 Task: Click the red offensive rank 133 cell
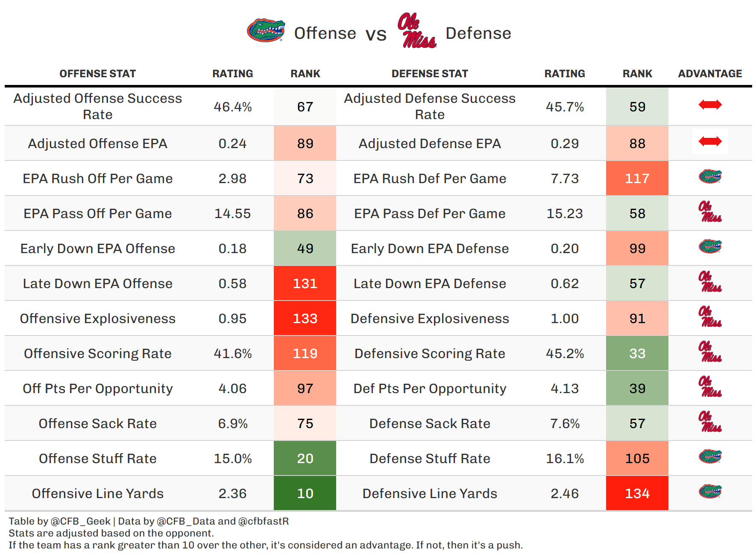click(x=305, y=318)
